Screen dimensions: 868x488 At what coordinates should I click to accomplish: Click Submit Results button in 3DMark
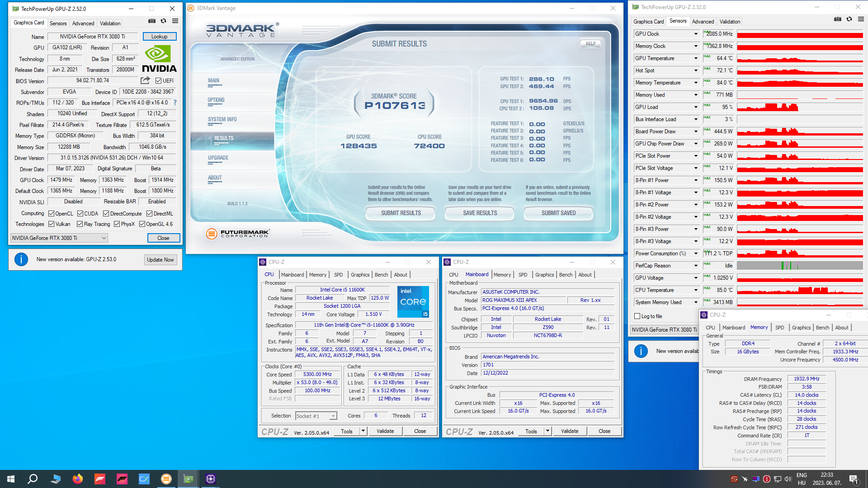(401, 213)
